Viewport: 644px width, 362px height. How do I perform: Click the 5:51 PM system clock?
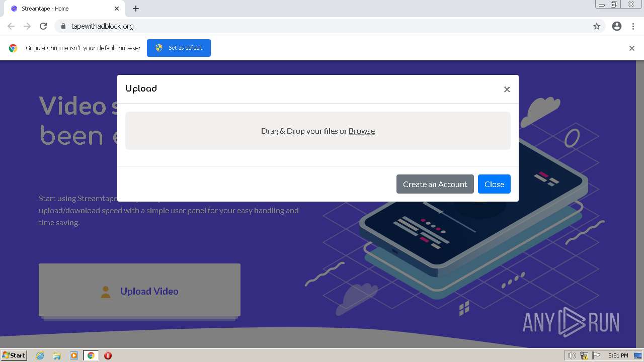[618, 355]
